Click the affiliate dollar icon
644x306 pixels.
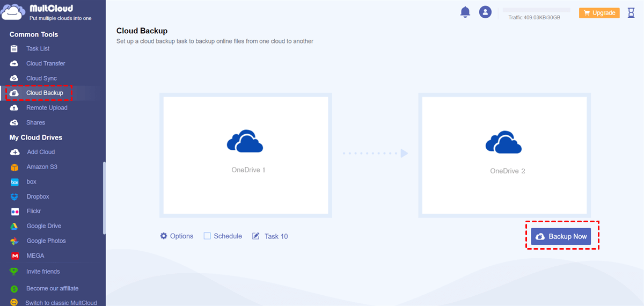point(14,289)
